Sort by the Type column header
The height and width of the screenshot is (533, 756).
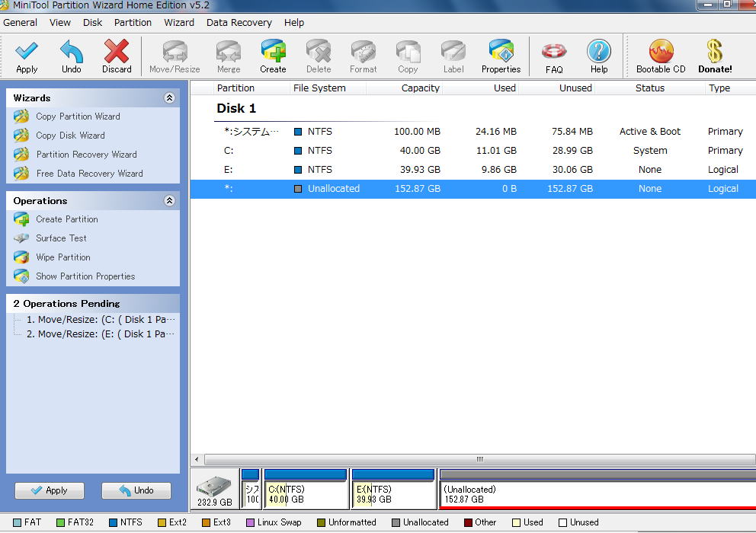(x=730, y=88)
